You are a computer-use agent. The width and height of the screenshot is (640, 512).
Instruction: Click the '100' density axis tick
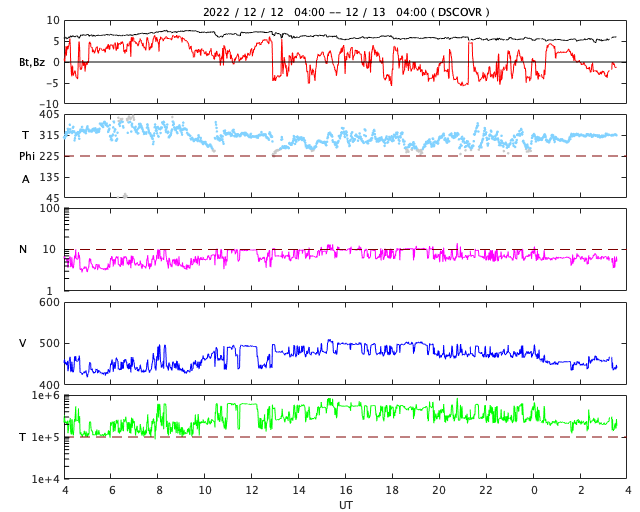(49, 208)
